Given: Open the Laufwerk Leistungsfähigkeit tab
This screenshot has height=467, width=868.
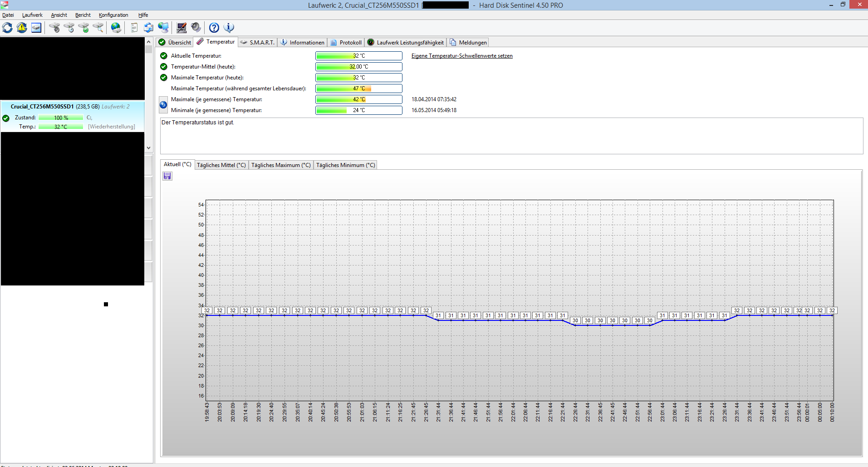Looking at the screenshot, I should pyautogui.click(x=406, y=42).
